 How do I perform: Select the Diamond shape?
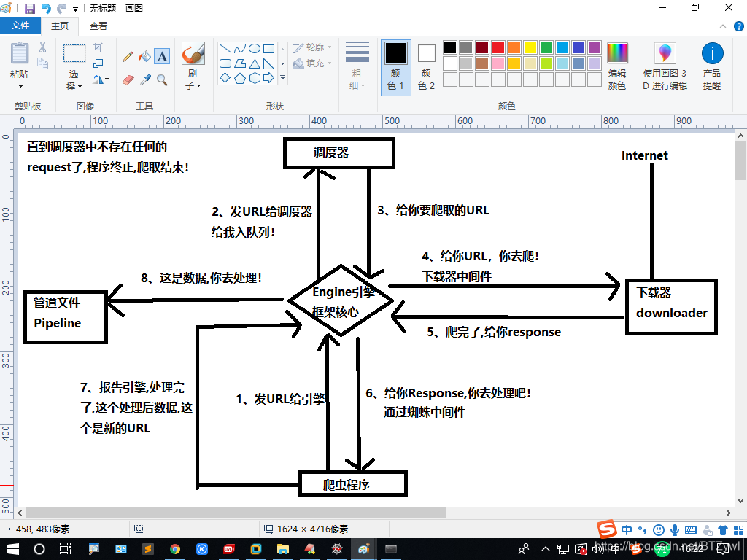225,77
